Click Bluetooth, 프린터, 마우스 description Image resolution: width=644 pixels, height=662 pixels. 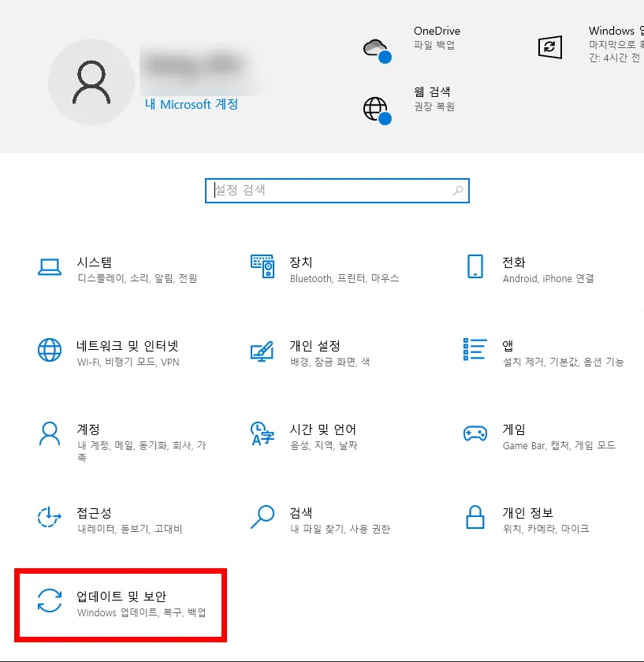point(344,278)
